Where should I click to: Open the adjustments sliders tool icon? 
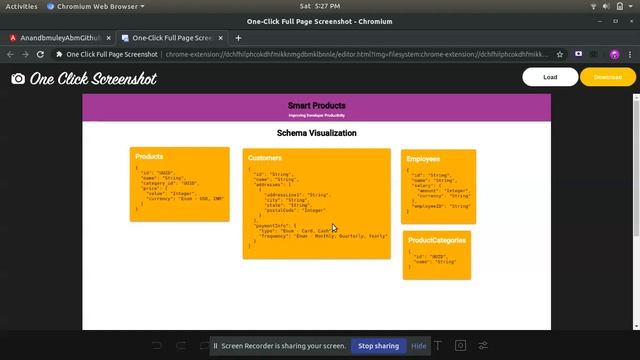[483, 346]
